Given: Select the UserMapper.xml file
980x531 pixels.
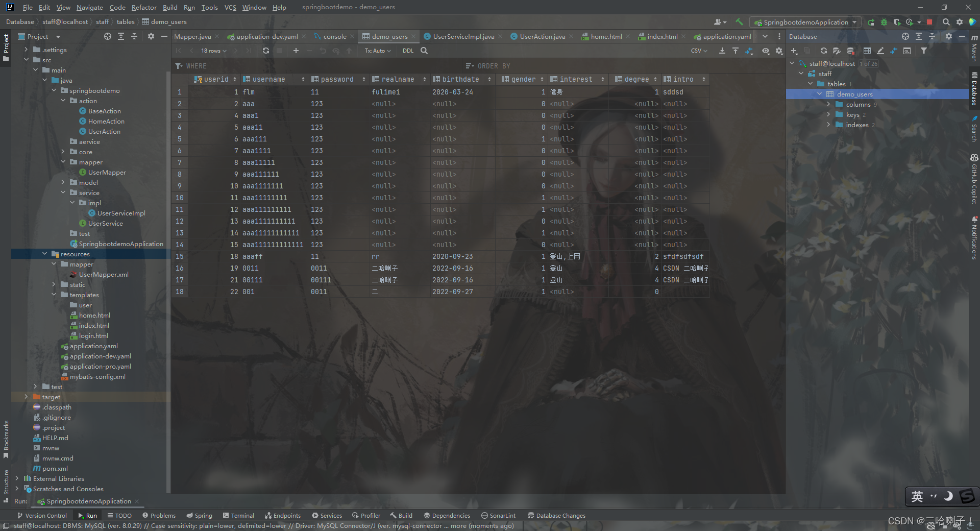Looking at the screenshot, I should click(103, 274).
